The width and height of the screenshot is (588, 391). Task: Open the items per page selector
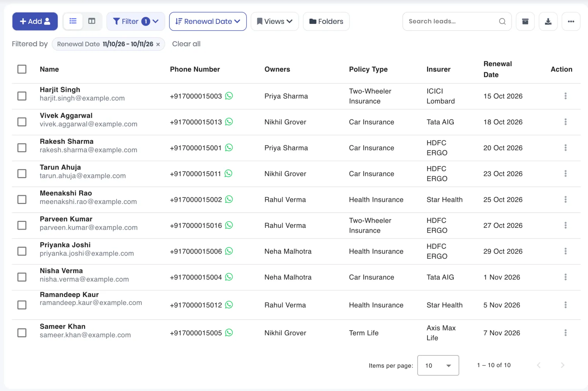(438, 365)
